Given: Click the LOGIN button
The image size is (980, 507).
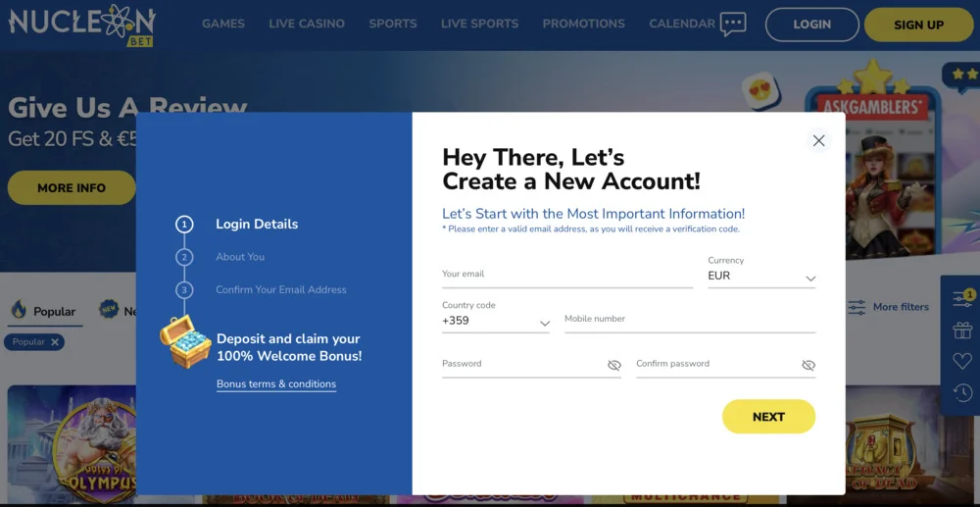Looking at the screenshot, I should tap(811, 25).
